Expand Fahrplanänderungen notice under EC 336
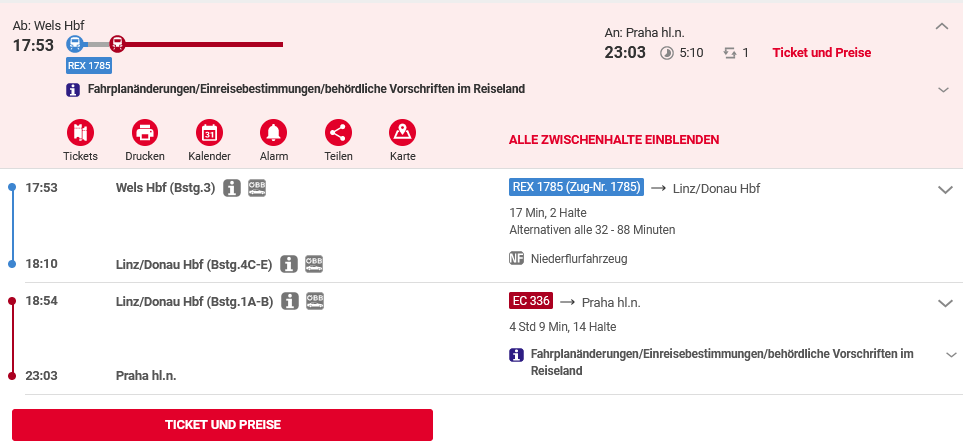This screenshot has height=445, width=963. coord(951,355)
